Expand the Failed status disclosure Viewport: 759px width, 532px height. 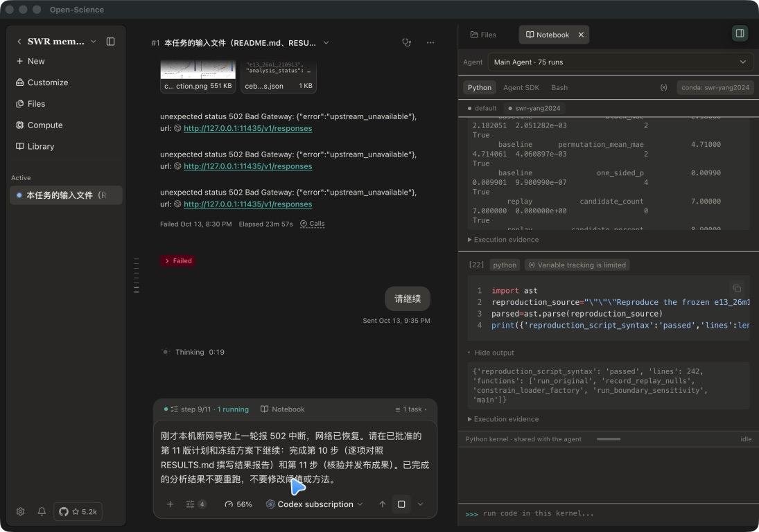(179, 260)
